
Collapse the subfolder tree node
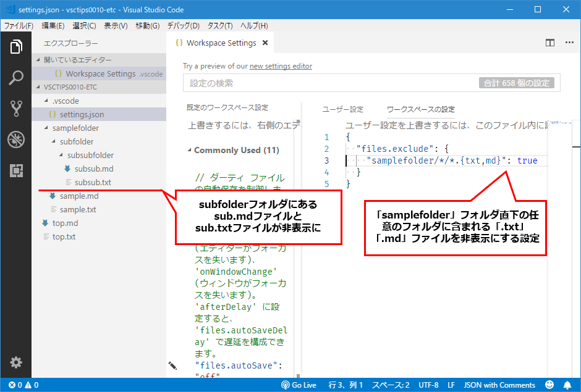point(53,141)
